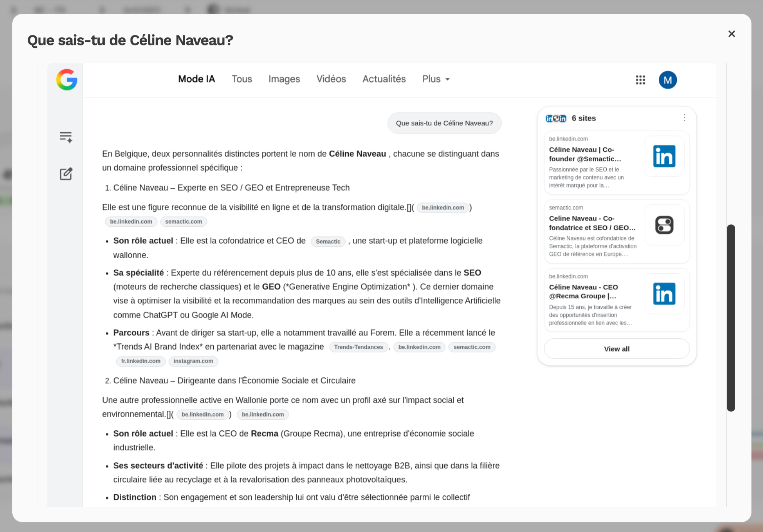
Task: Click the Google logo
Action: [x=67, y=80]
